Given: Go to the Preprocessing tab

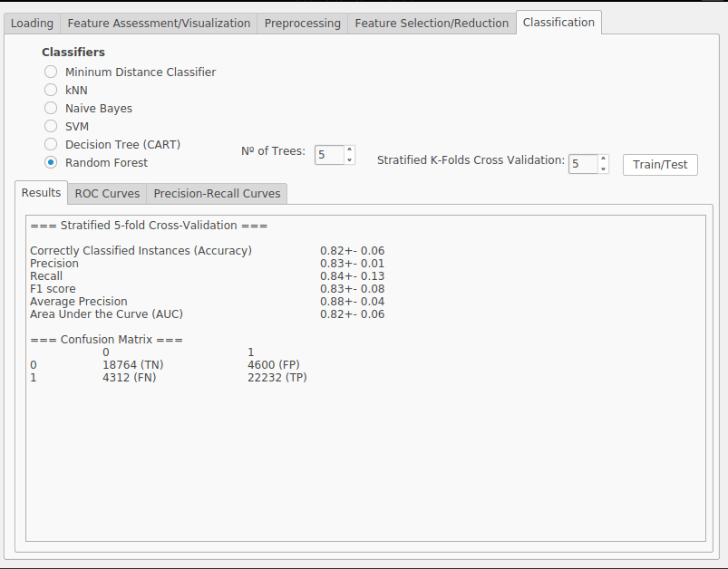Looking at the screenshot, I should point(302,24).
